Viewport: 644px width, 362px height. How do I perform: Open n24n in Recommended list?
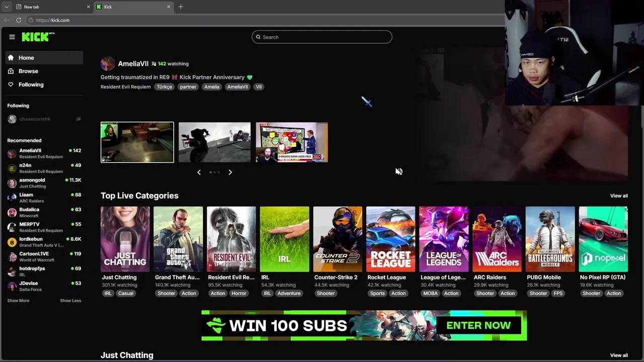click(44, 168)
